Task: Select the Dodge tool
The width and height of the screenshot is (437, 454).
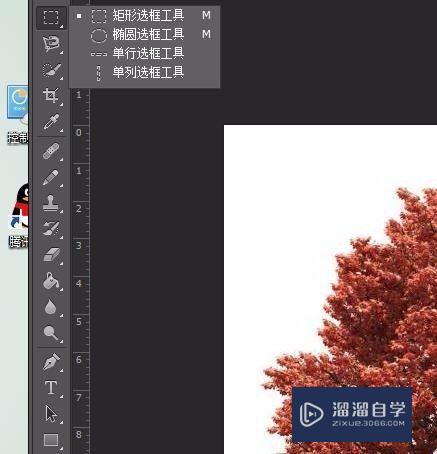Action: point(51,333)
